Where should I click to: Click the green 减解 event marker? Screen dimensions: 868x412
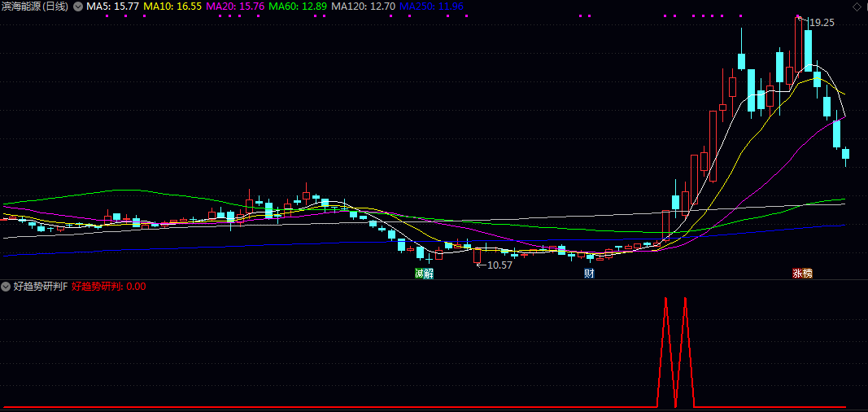(424, 274)
